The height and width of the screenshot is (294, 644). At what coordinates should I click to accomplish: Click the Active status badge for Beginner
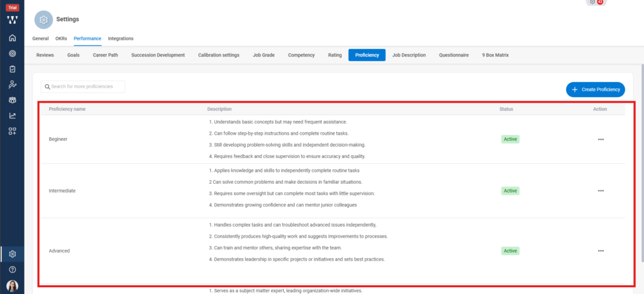coord(510,139)
